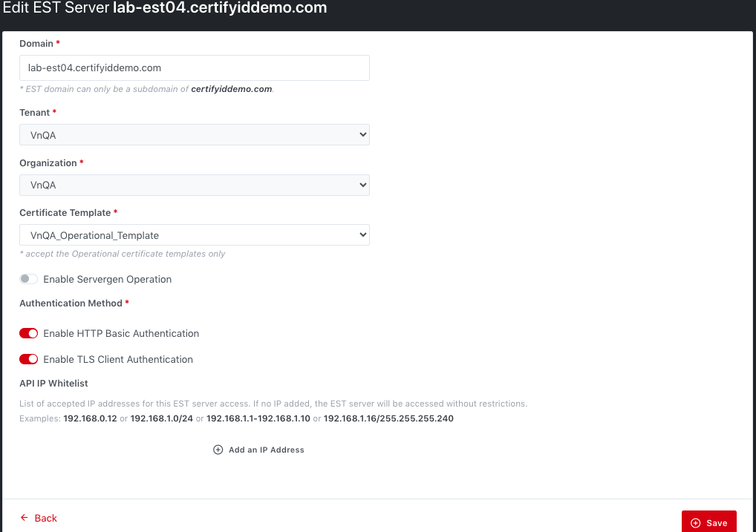Disable the HTTP Basic Authentication switch
Image resolution: width=756 pixels, height=532 pixels.
pyautogui.click(x=29, y=334)
